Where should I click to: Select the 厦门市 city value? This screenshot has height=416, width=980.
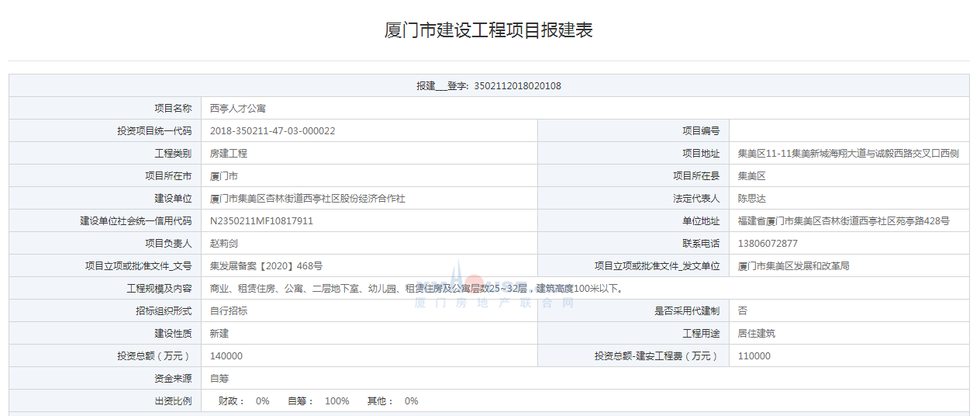[x=224, y=176]
